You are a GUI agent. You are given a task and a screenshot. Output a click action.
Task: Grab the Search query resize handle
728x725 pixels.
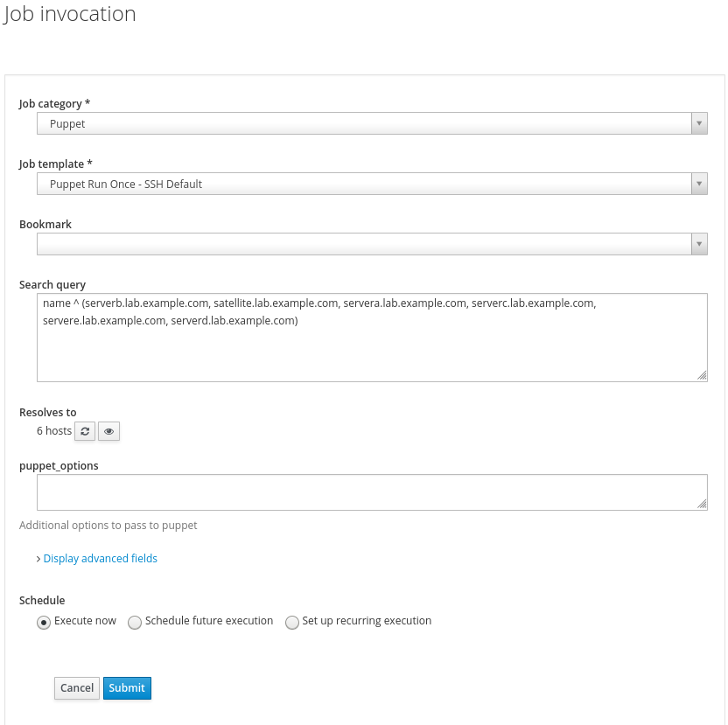(702, 375)
